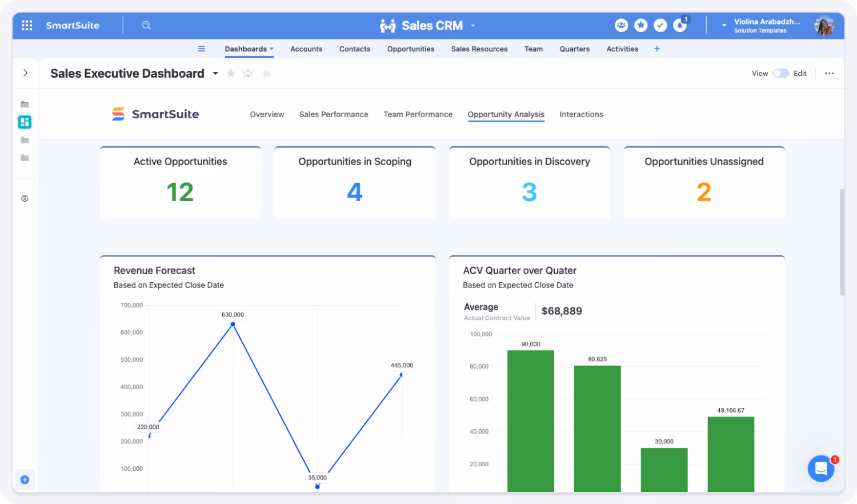The image size is (857, 504).
Task: Expand the user account dropdown arrow
Action: tap(724, 25)
